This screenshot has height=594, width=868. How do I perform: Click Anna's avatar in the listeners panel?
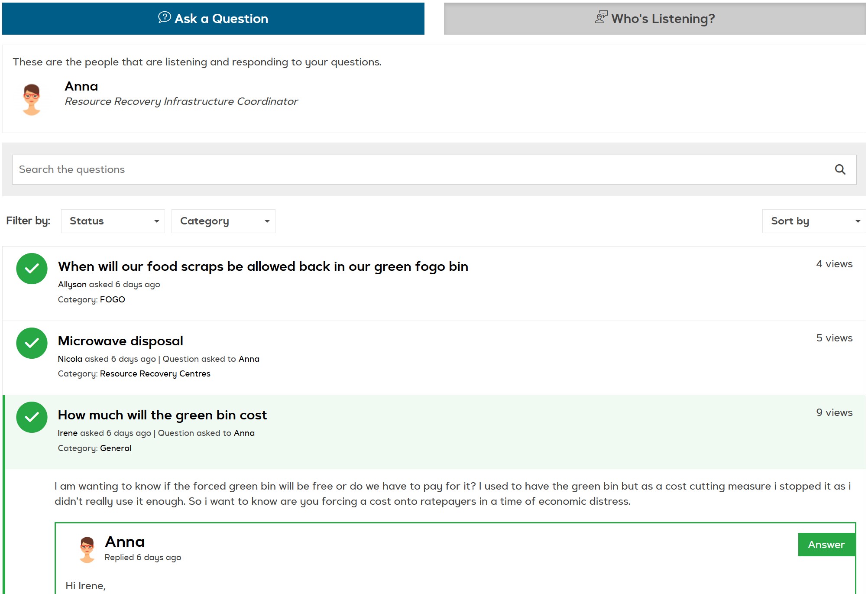[32, 99]
